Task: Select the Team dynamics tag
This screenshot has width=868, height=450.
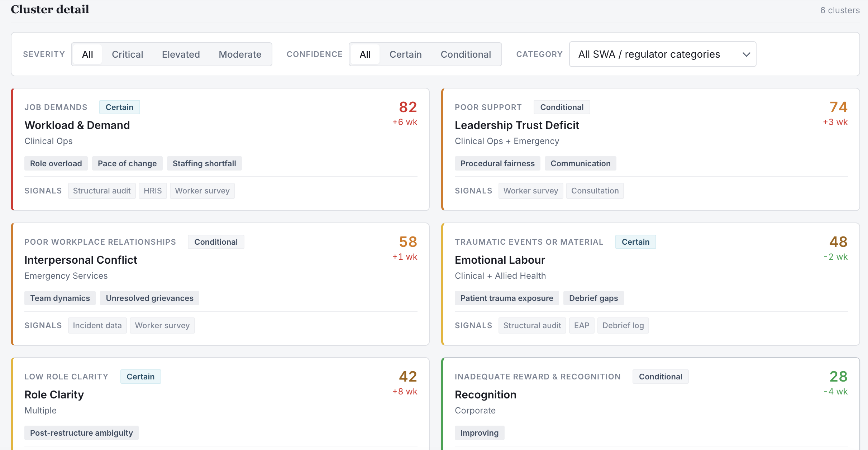Action: (60, 298)
